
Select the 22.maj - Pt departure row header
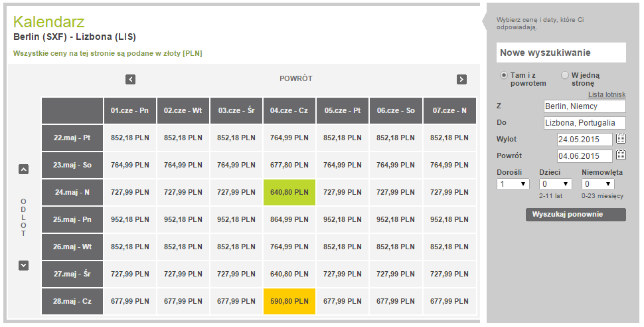(x=72, y=138)
